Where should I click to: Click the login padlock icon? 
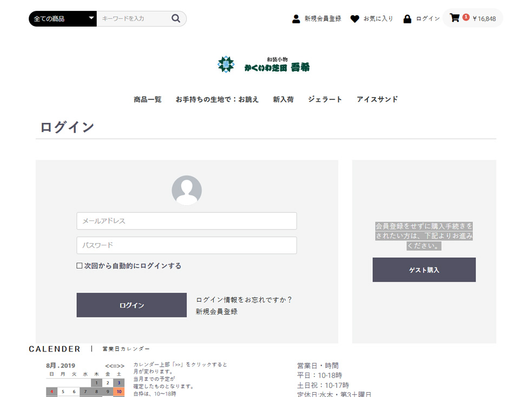407,19
